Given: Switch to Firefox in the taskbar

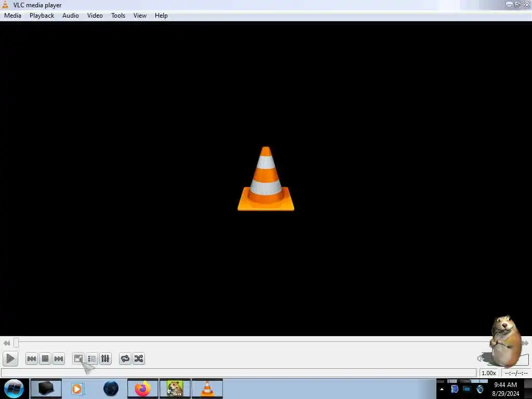Looking at the screenshot, I should [143, 389].
